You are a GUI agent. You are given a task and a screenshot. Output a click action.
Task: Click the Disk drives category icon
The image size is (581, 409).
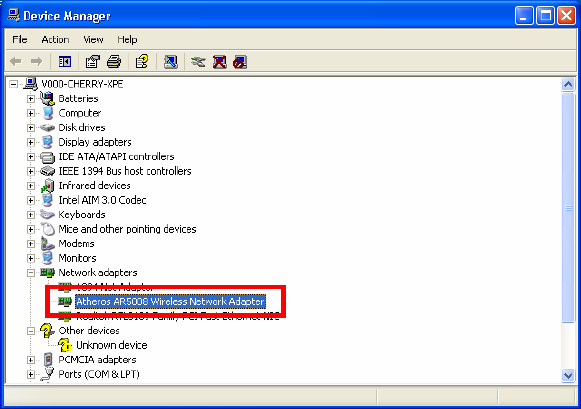coord(47,128)
